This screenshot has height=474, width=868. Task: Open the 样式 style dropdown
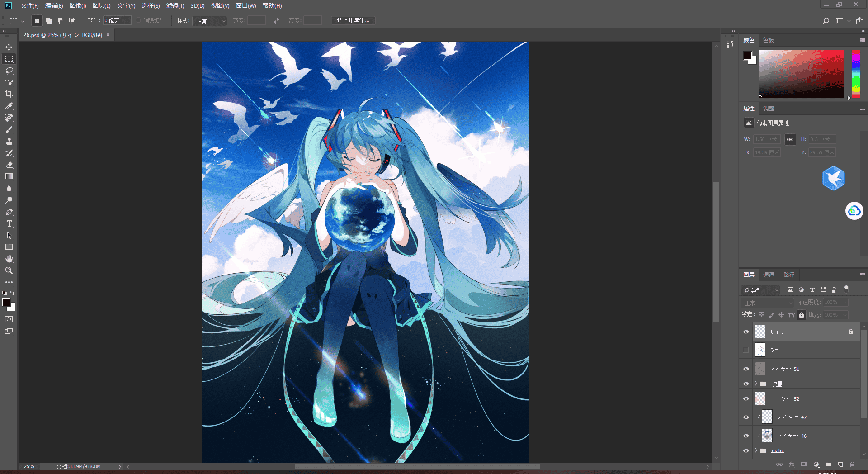210,21
